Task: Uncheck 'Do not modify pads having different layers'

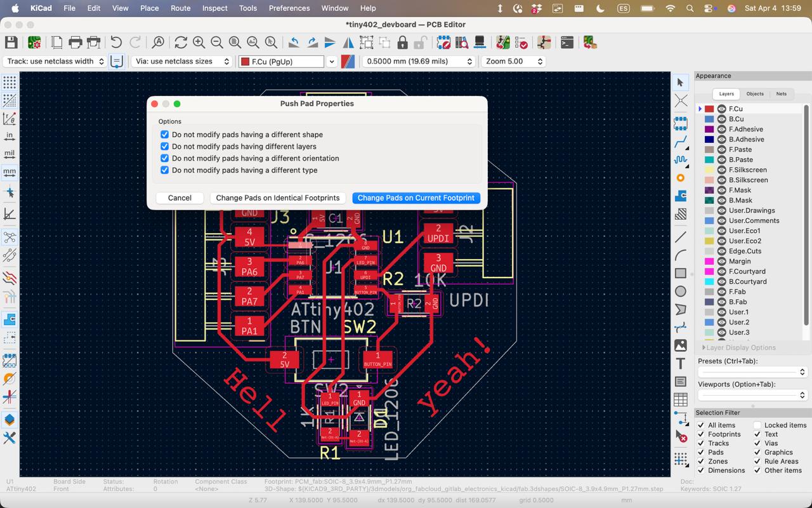Action: click(x=164, y=146)
